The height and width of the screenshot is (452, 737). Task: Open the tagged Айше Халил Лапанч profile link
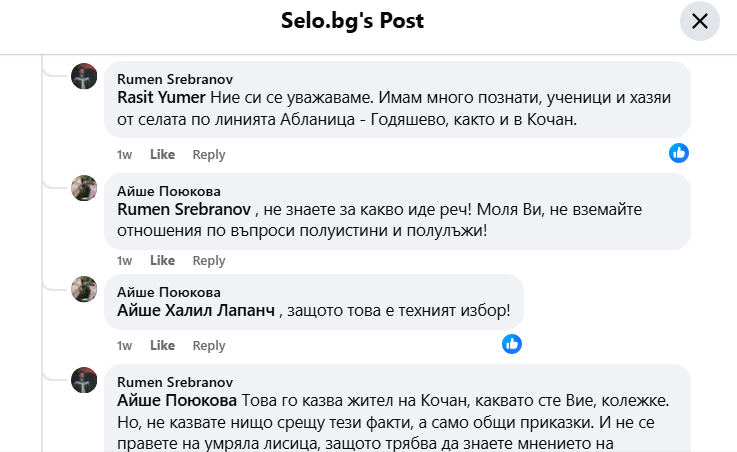(196, 311)
